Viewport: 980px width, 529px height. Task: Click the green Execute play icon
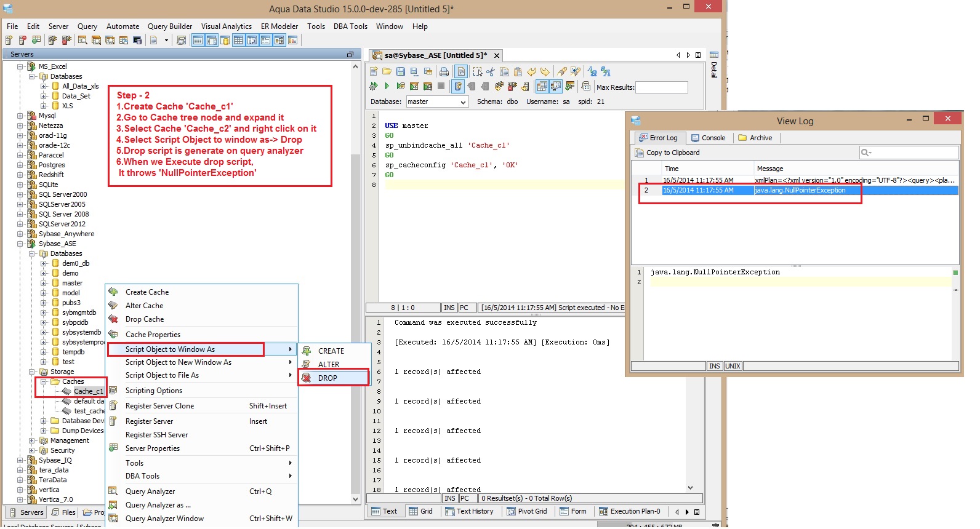[x=387, y=86]
